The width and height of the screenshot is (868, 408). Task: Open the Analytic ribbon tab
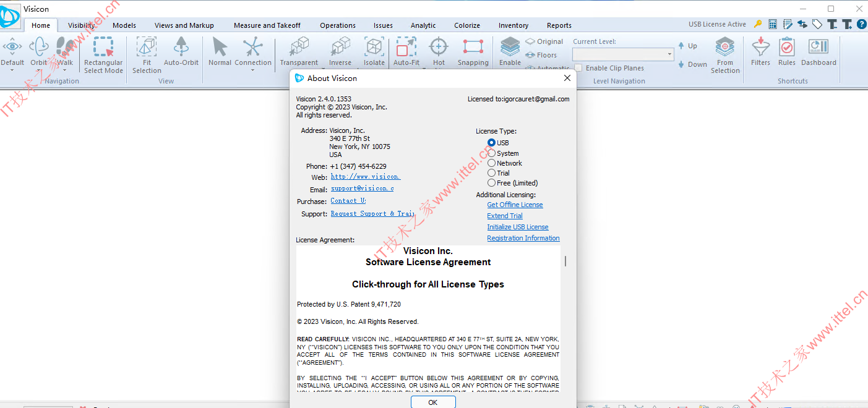pos(423,25)
